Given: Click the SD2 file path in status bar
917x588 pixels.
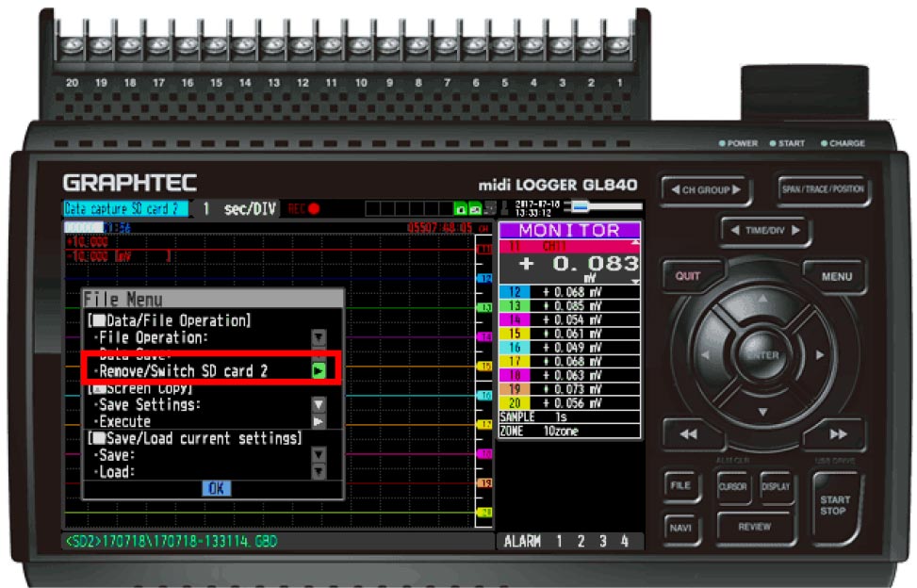Looking at the screenshot, I should pyautogui.click(x=172, y=541).
